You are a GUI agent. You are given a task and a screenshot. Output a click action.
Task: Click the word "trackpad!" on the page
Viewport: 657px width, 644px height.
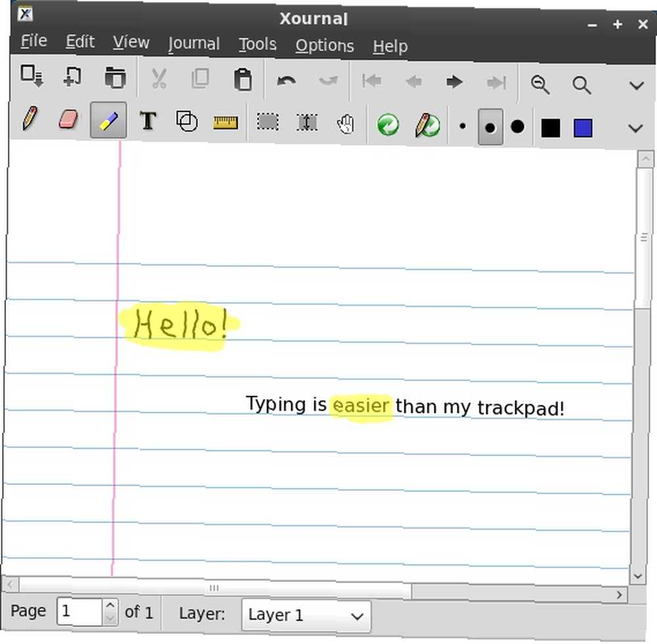pos(521,408)
